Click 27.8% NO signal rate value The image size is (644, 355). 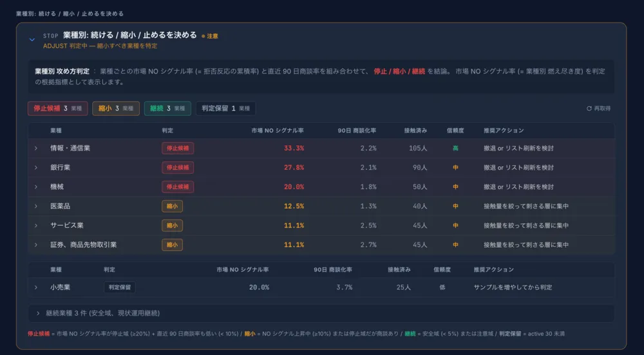pyautogui.click(x=294, y=168)
